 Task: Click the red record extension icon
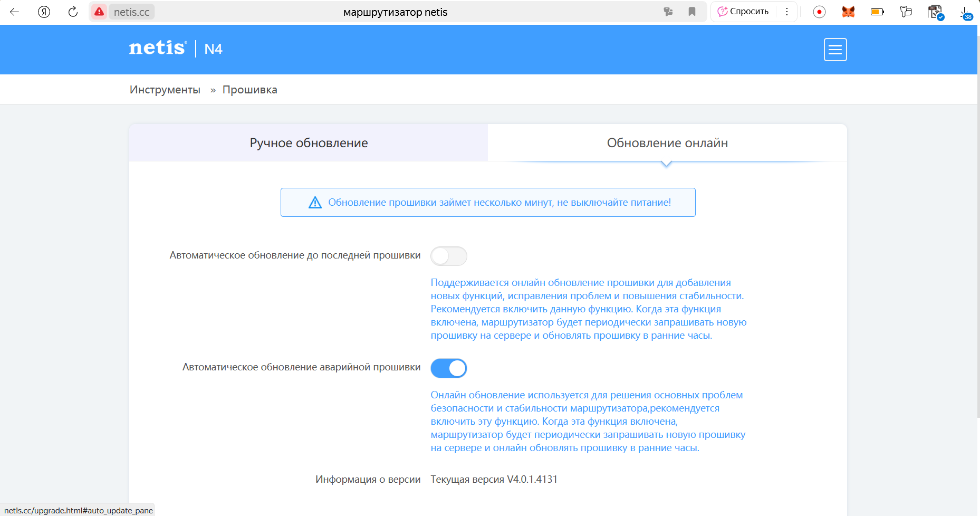[x=819, y=12]
